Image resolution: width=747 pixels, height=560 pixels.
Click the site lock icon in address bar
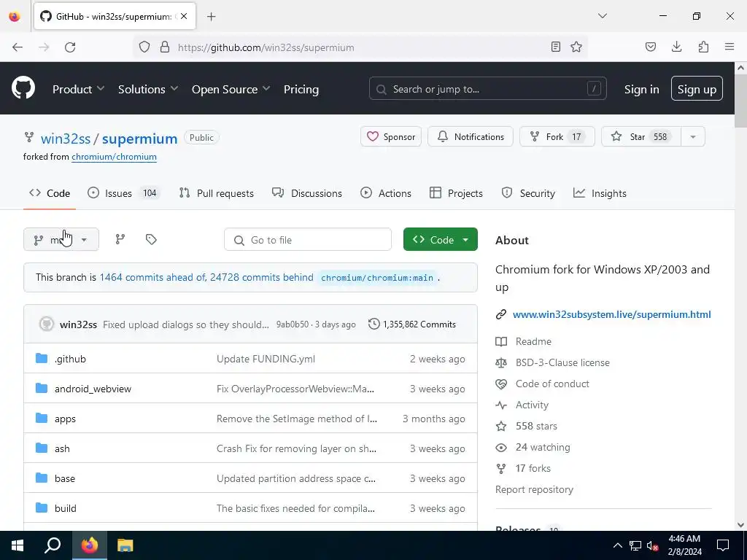[165, 47]
